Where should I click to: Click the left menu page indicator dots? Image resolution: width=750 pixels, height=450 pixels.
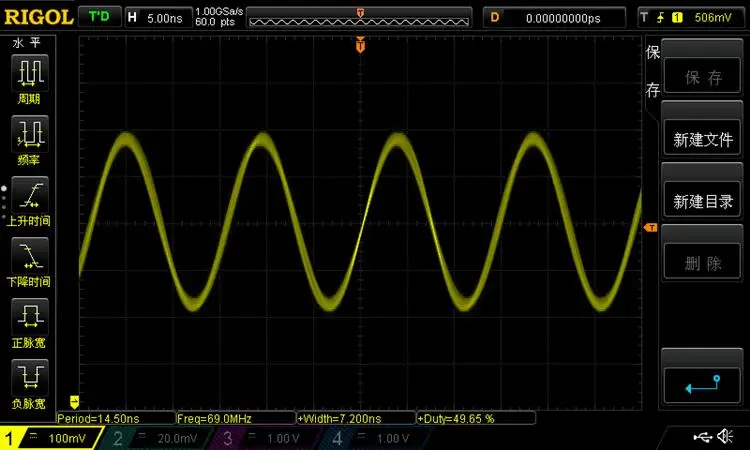click(4, 203)
